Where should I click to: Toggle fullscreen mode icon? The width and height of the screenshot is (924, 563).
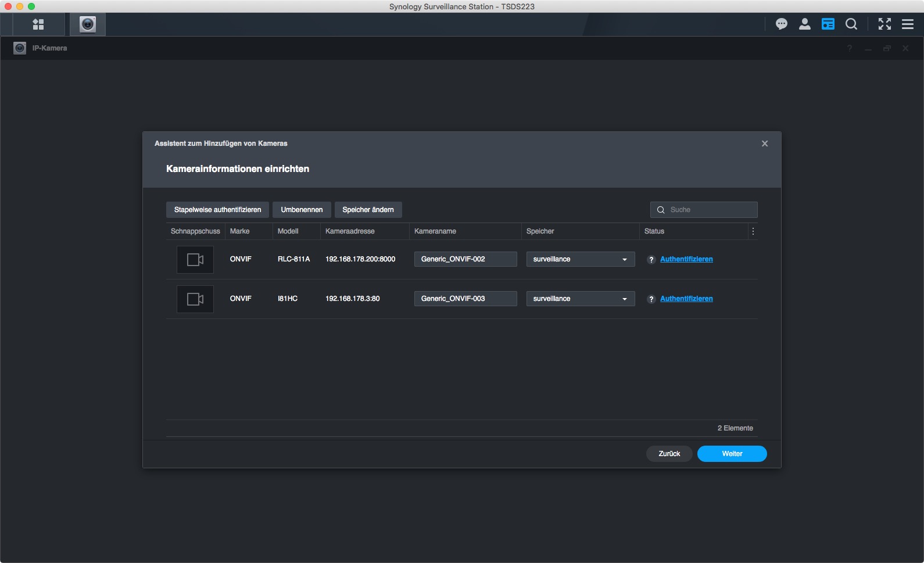tap(884, 24)
